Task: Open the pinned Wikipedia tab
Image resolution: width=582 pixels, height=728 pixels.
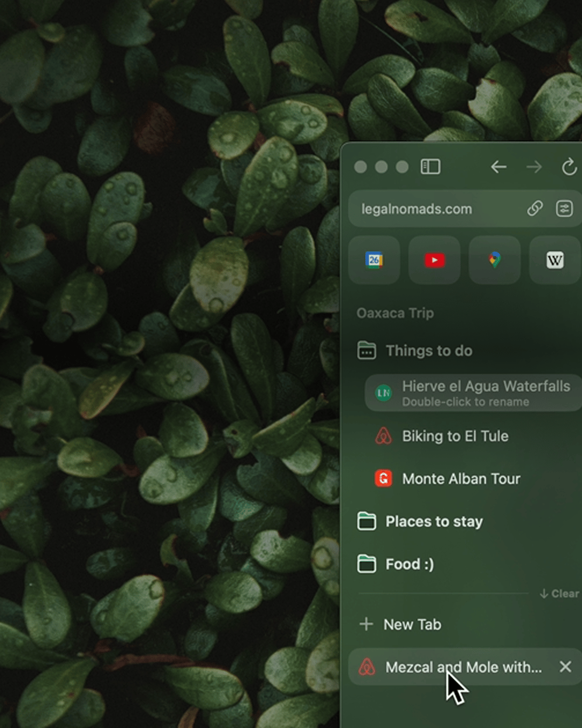Action: [x=555, y=260]
